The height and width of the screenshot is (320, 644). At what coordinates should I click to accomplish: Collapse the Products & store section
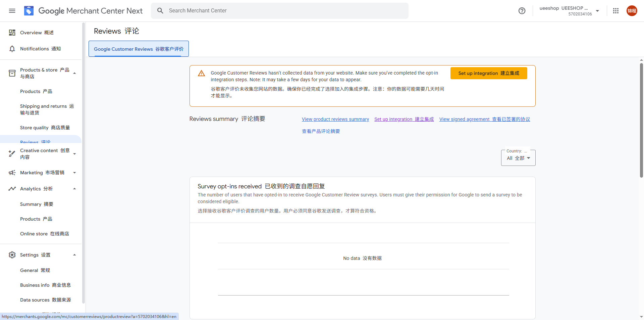[74, 73]
